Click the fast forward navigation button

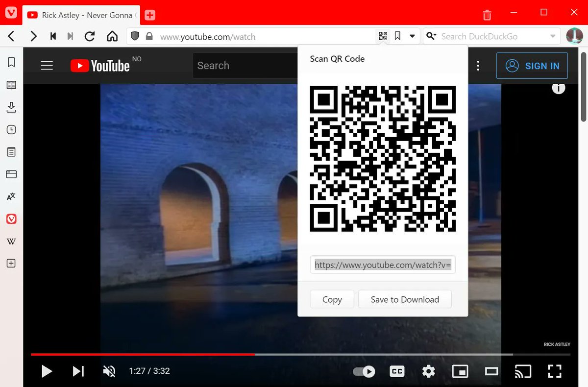[x=70, y=36]
